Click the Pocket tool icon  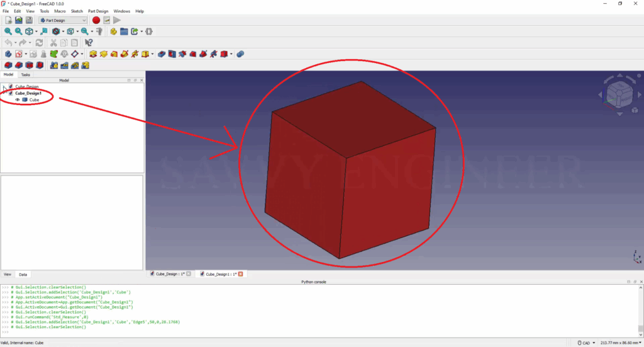coord(162,54)
